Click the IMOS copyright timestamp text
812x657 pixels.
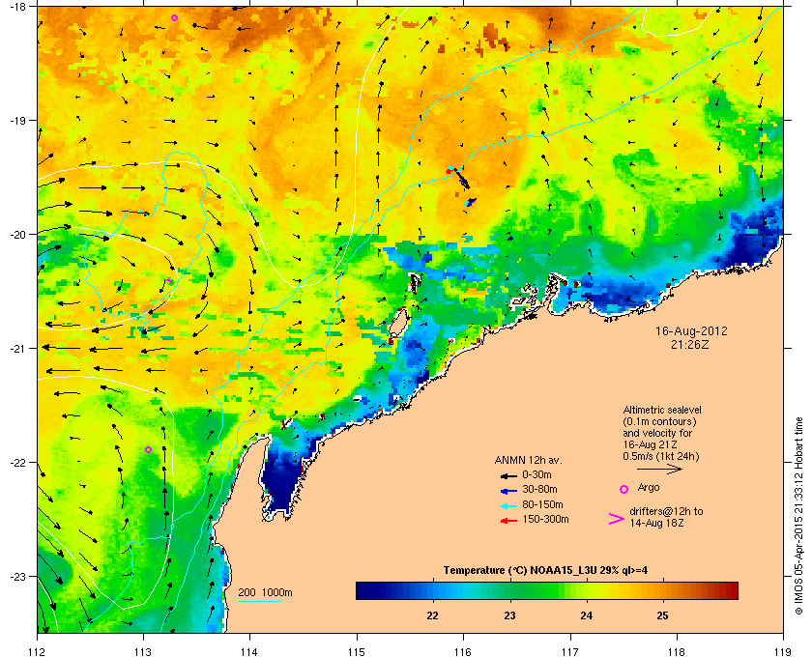[798, 517]
